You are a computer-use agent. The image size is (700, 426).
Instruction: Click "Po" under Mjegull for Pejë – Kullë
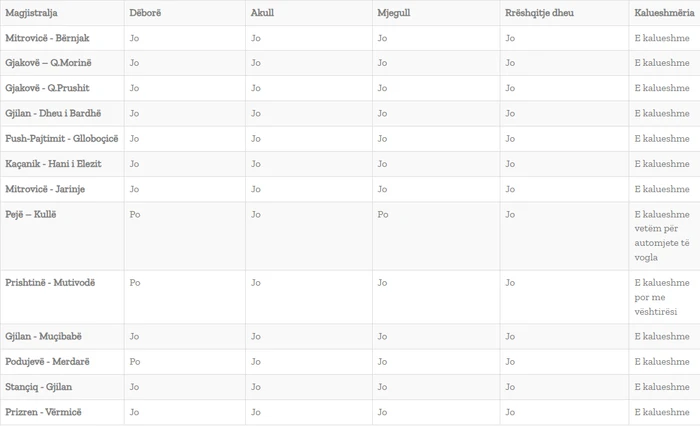click(384, 214)
